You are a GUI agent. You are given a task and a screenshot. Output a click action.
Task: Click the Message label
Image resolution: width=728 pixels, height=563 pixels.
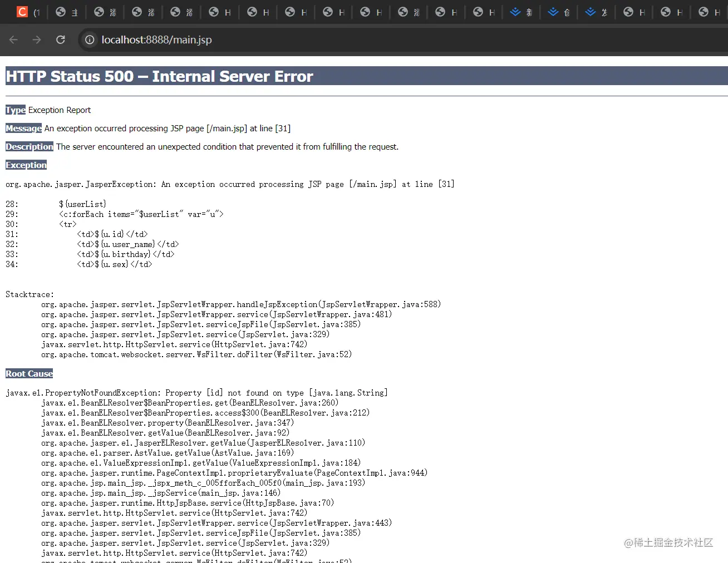23,129
